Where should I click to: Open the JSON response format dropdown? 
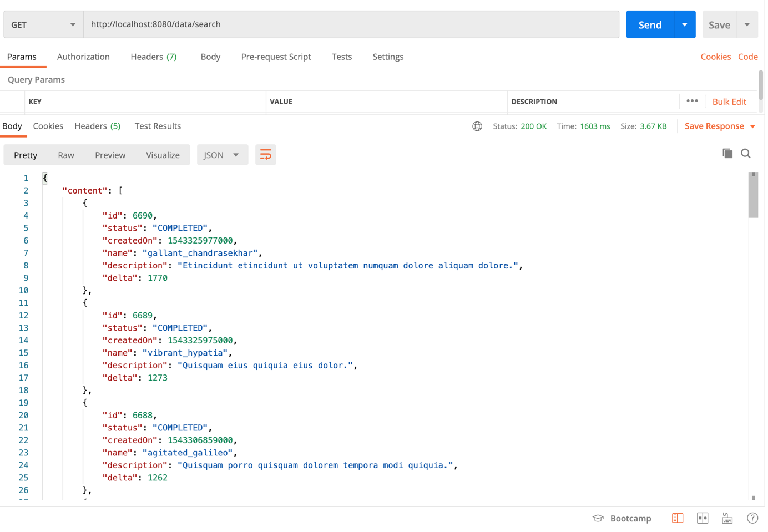pyautogui.click(x=222, y=155)
